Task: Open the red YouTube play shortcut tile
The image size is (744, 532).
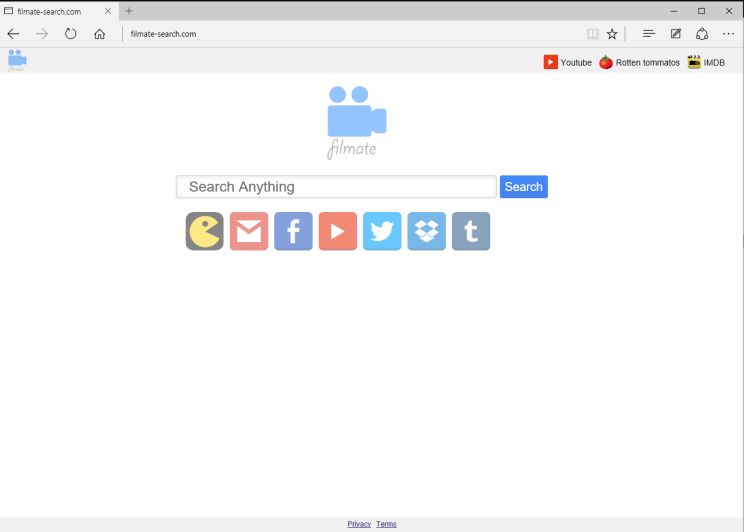Action: [338, 231]
